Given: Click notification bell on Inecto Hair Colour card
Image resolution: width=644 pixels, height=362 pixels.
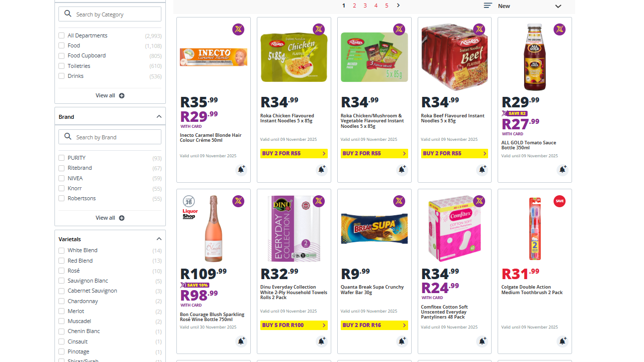Looking at the screenshot, I should pyautogui.click(x=241, y=170).
